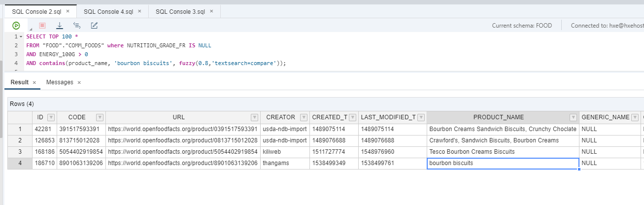Image resolution: width=644 pixels, height=205 pixels.
Task: Close the Result tab
Action: point(34,83)
